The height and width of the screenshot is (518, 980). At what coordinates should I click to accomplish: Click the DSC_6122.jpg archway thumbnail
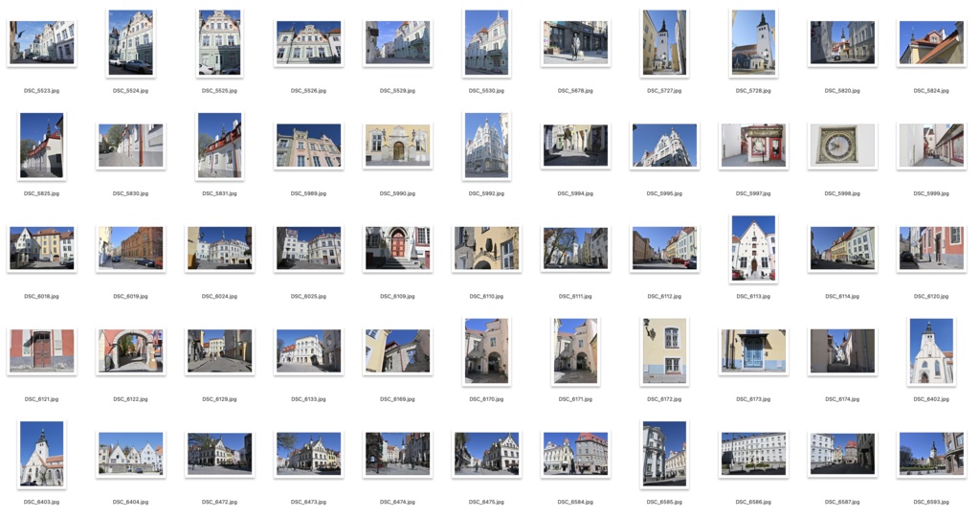(x=130, y=351)
